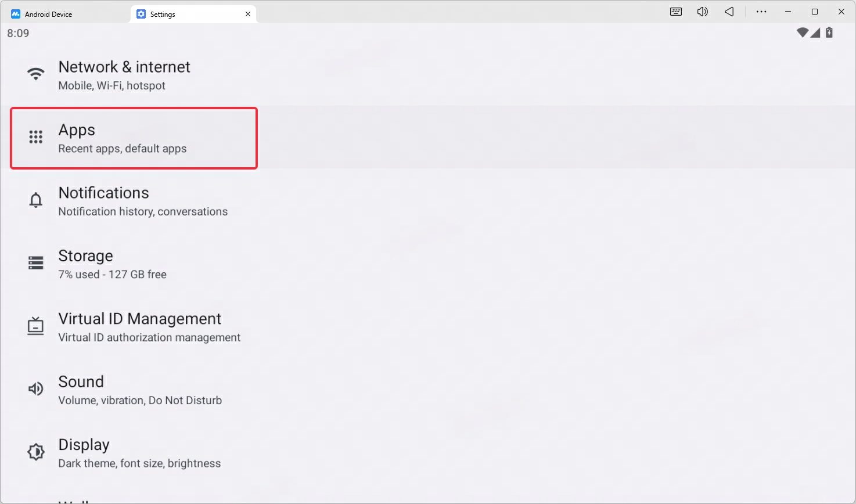
Task: Click the Wi-Fi status icon near battery
Action: coord(803,33)
